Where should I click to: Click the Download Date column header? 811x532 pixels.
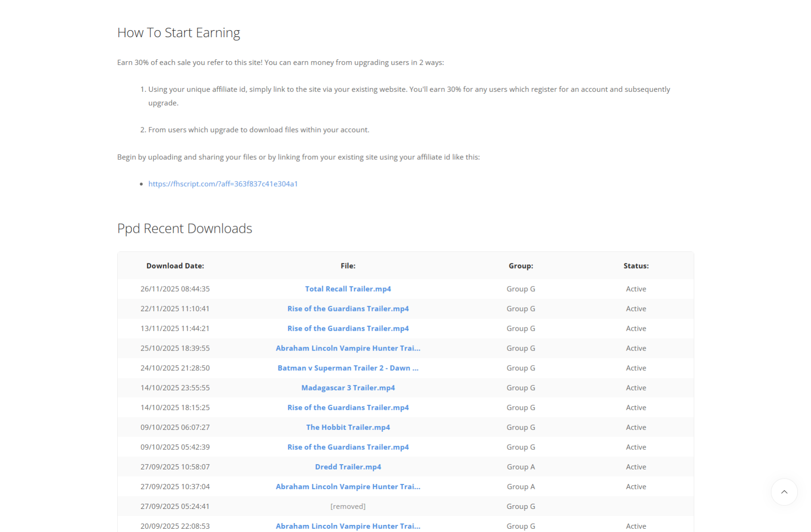tap(175, 266)
